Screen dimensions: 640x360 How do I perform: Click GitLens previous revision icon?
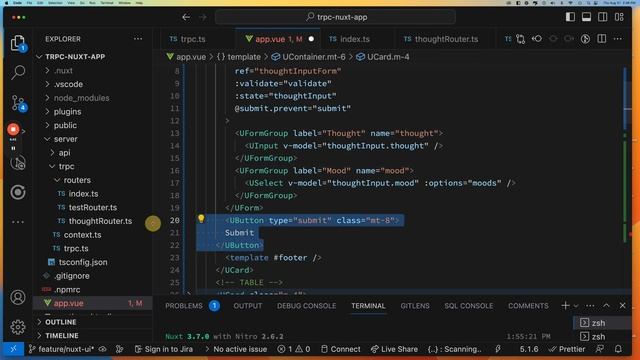click(x=537, y=39)
